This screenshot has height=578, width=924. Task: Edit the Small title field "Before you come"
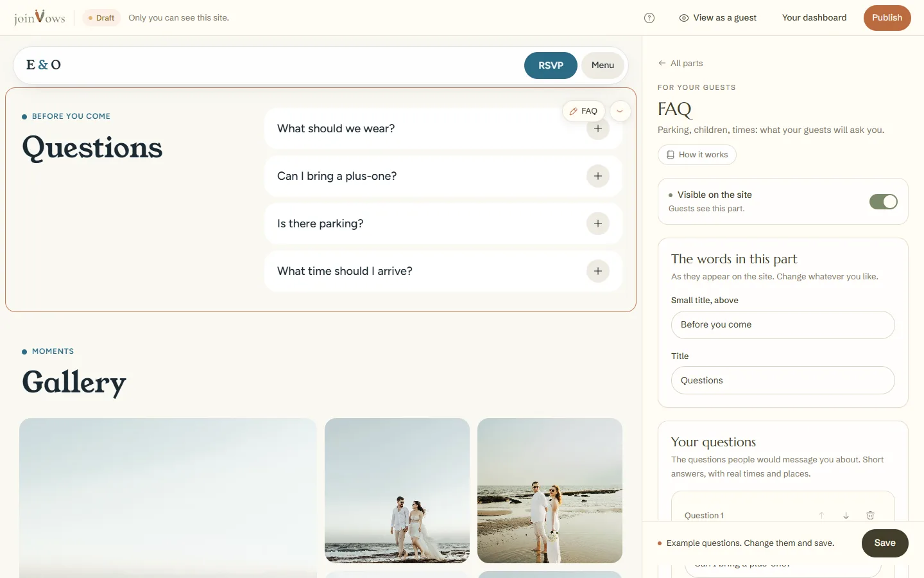783,325
